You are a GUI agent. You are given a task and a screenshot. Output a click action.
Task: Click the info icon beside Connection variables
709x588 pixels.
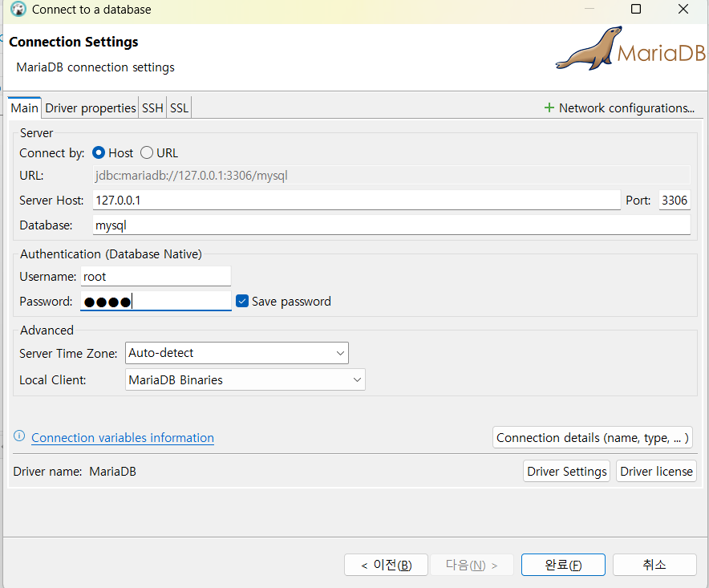[x=19, y=436]
